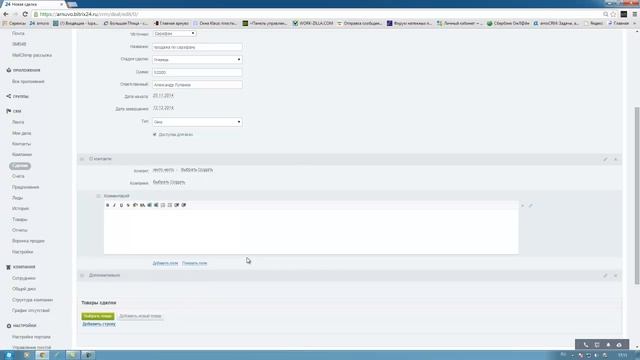Open 'Мои дела' in the CRM menu
This screenshot has height=360, width=640.
22,133
